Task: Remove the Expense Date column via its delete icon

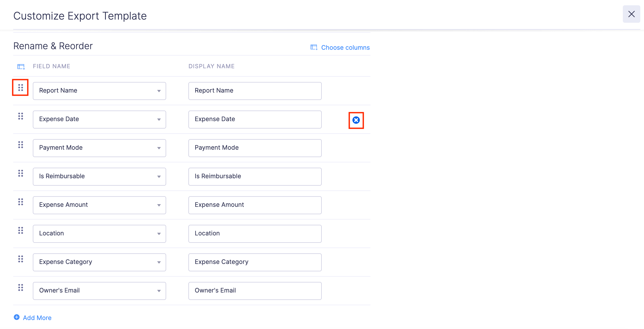Action: pos(356,120)
